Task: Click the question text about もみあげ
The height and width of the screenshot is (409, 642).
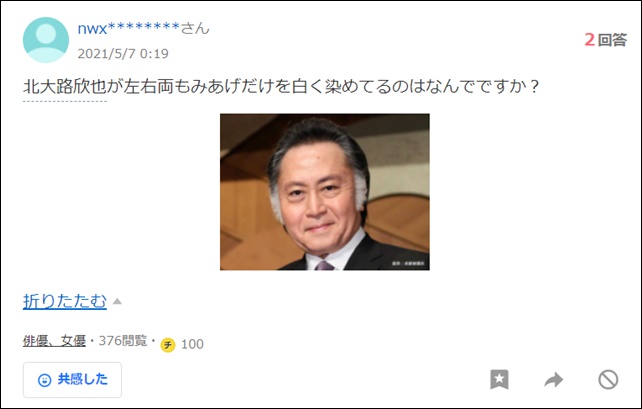Action: coord(281,87)
